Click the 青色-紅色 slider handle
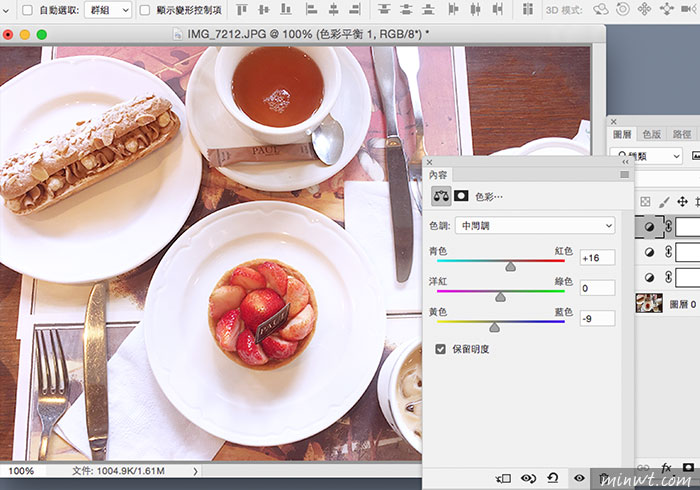This screenshot has width=700, height=490. (x=510, y=267)
